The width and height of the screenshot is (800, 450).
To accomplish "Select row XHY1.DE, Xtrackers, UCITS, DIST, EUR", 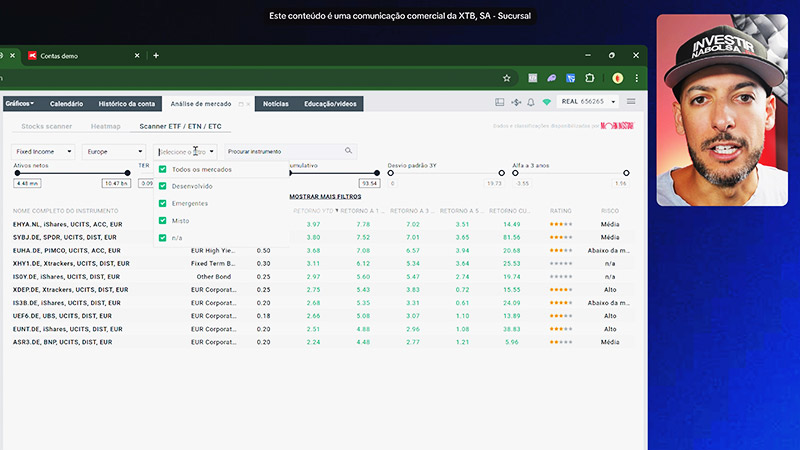I will point(323,264).
